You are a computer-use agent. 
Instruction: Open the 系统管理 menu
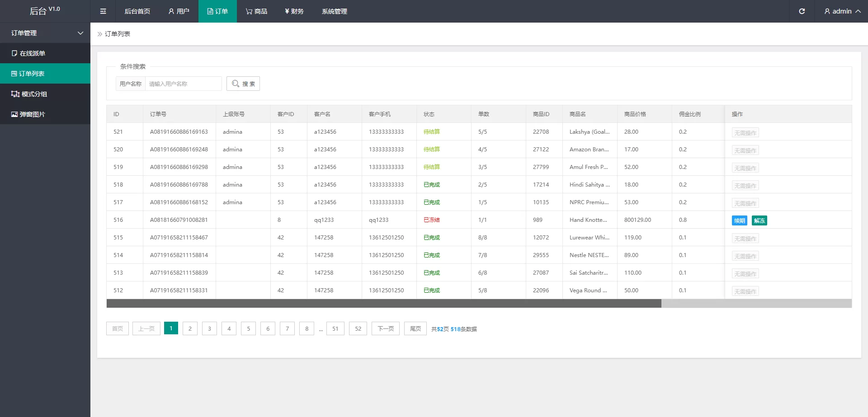click(x=334, y=11)
